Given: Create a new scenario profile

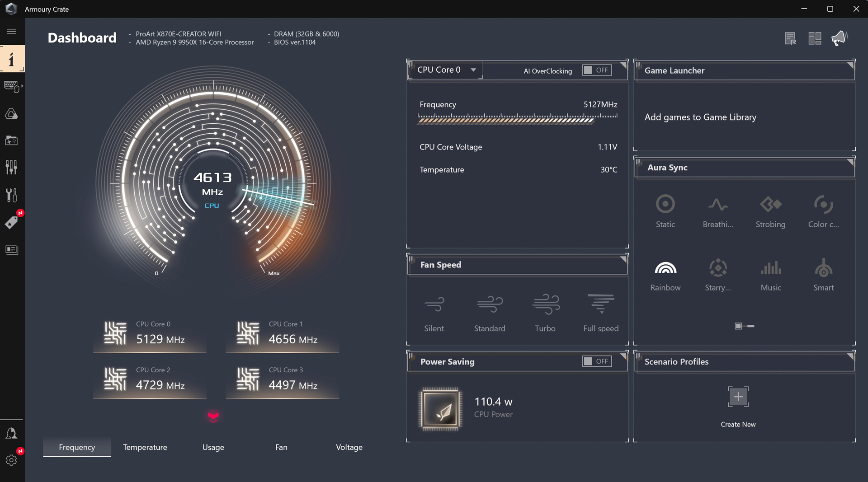Looking at the screenshot, I should 738,398.
